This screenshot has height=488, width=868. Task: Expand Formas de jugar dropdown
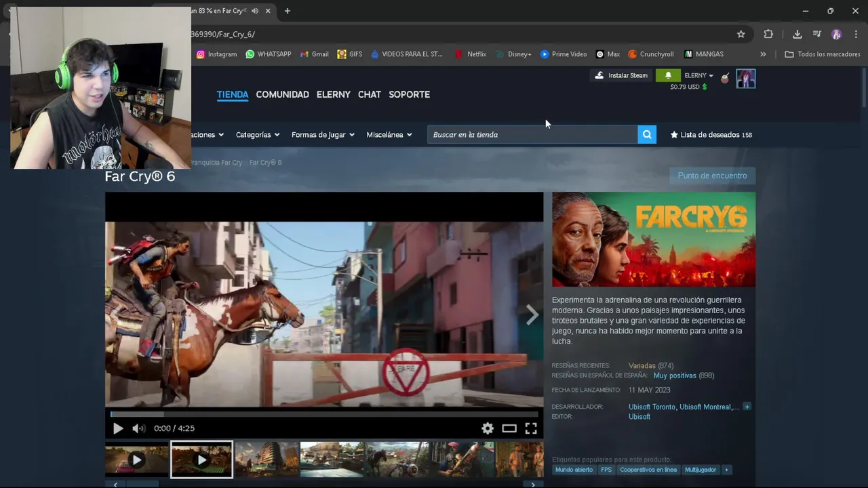point(323,135)
